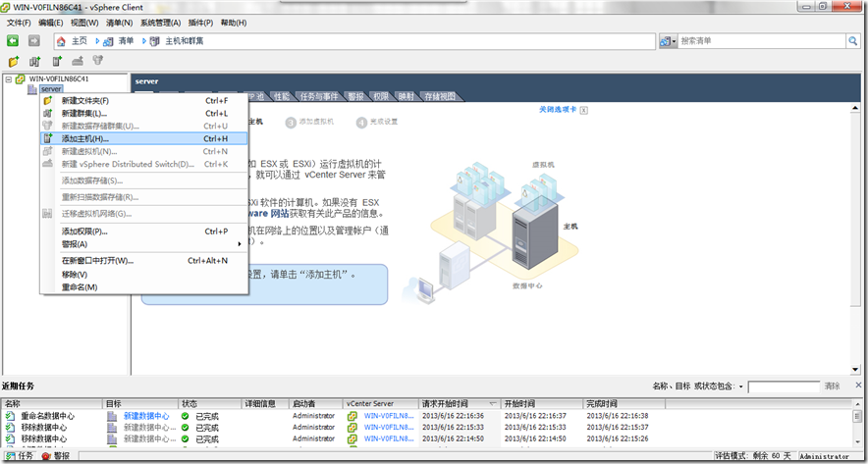Switch to the 权限 tab
This screenshot has height=464, width=868.
381,96
